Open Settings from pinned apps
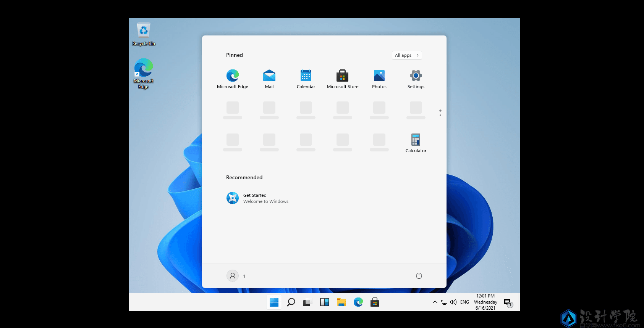 point(416,79)
